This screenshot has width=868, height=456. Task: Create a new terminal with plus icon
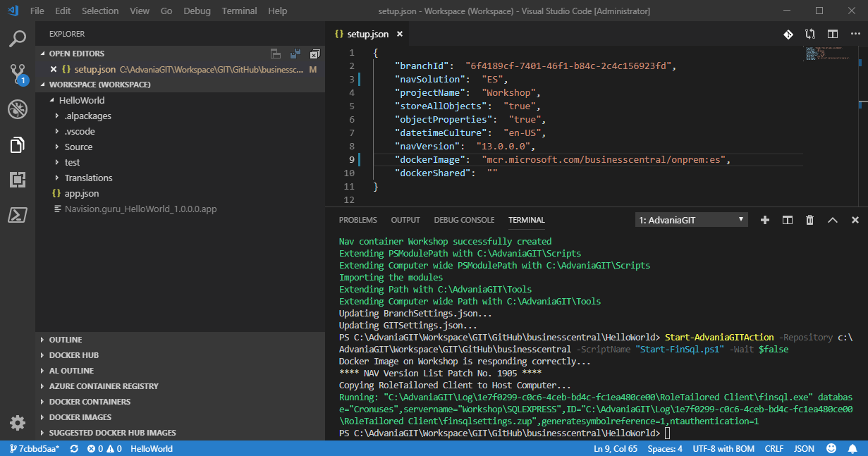pos(764,220)
